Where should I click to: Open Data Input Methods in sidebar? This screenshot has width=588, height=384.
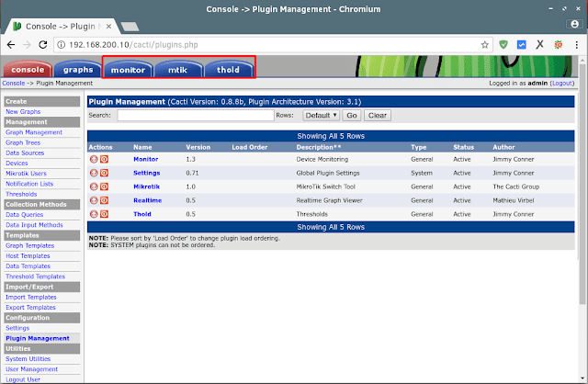(34, 225)
